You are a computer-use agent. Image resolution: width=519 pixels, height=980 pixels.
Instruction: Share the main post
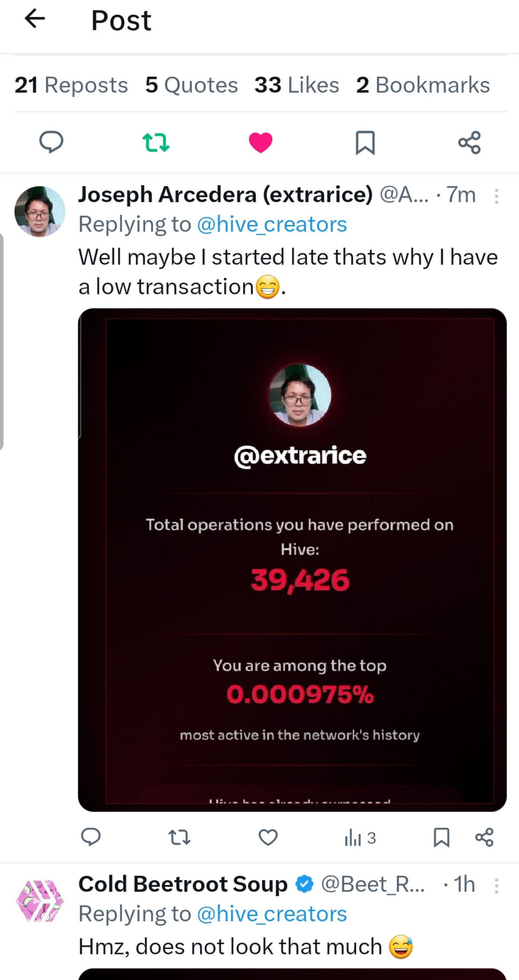(x=470, y=143)
